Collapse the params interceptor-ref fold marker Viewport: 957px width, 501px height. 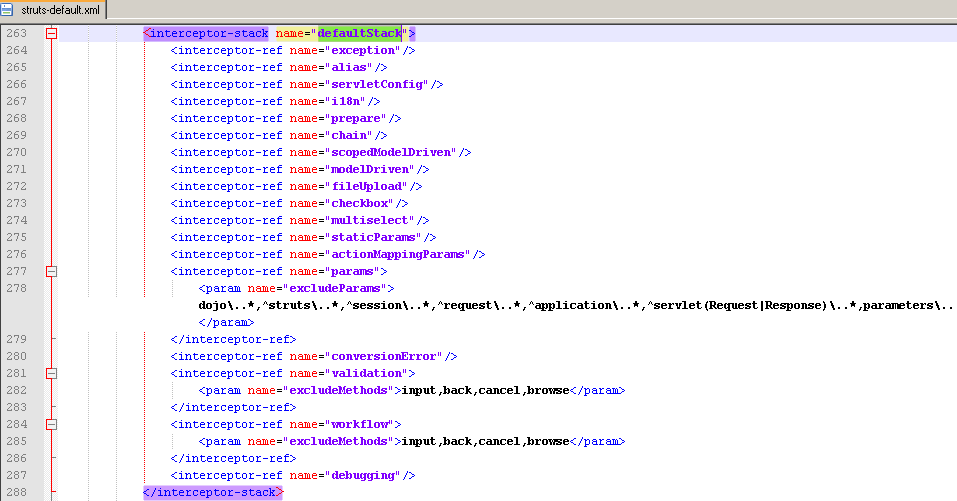[x=52, y=271]
